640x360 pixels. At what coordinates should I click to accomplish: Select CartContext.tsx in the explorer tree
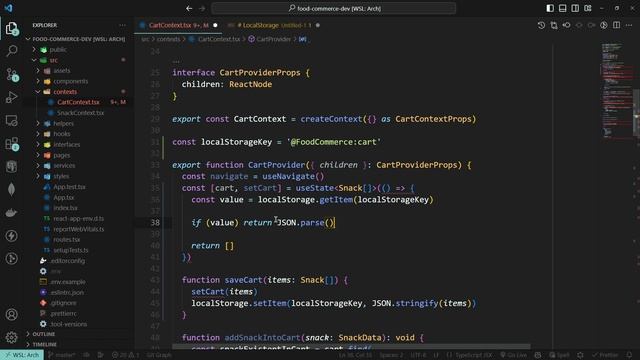pyautogui.click(x=78, y=102)
